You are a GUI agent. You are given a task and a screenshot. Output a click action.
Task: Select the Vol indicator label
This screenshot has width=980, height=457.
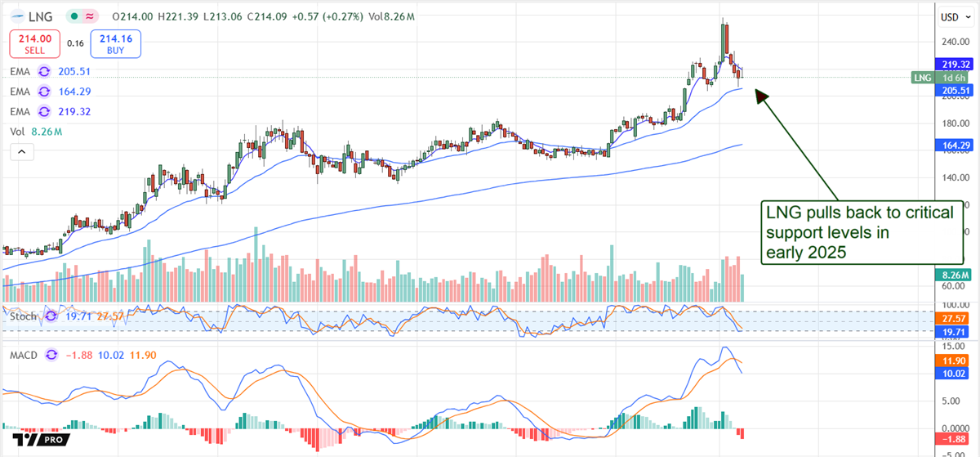coord(16,131)
